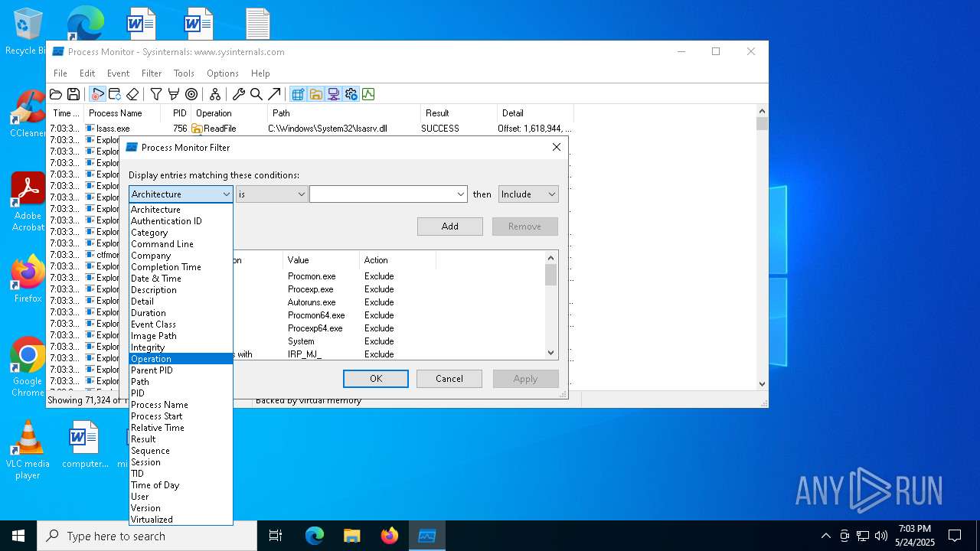Collapse the Architecture column dropdown
Viewport: 980px width, 551px height.
click(226, 194)
